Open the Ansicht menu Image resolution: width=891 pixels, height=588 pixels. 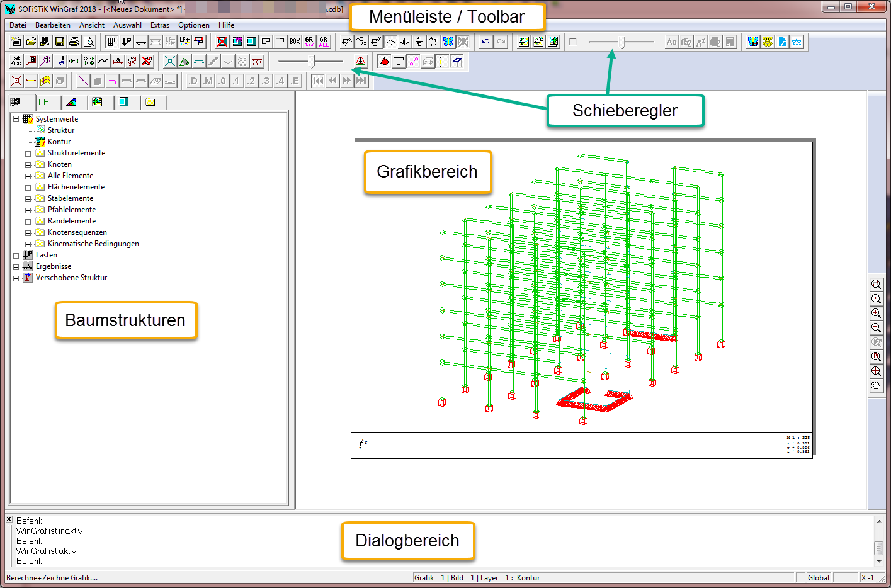92,25
